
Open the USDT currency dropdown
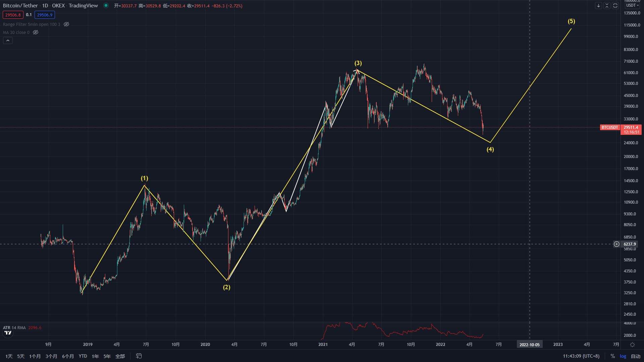632,5
